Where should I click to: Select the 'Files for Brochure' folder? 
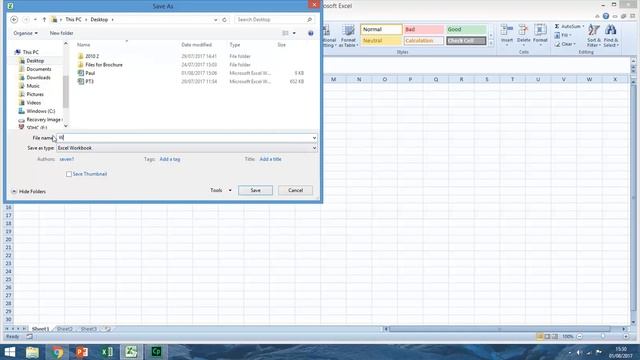click(104, 64)
